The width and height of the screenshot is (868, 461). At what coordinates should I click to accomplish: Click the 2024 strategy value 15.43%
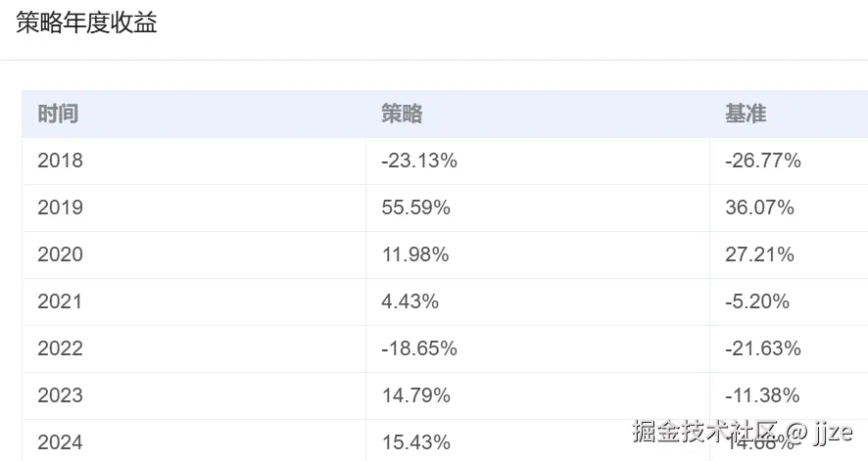click(x=415, y=442)
